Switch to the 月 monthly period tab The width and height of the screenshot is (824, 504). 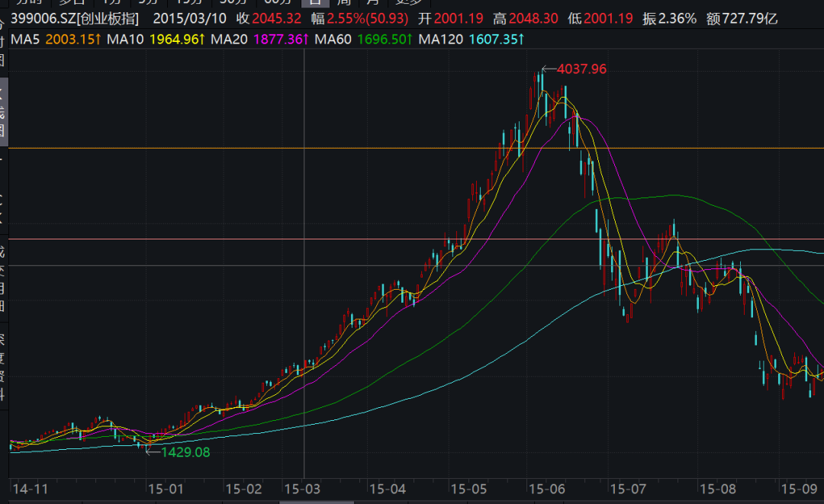(372, 3)
